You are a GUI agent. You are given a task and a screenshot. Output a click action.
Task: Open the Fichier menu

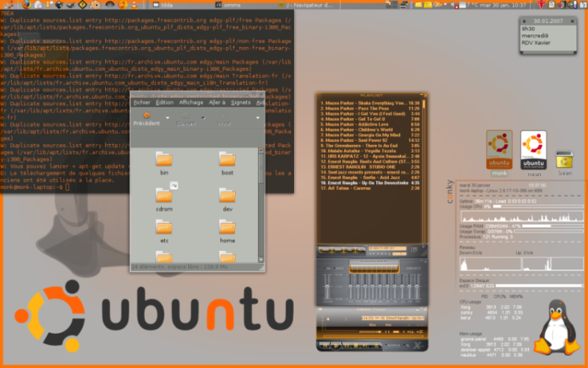(x=142, y=102)
